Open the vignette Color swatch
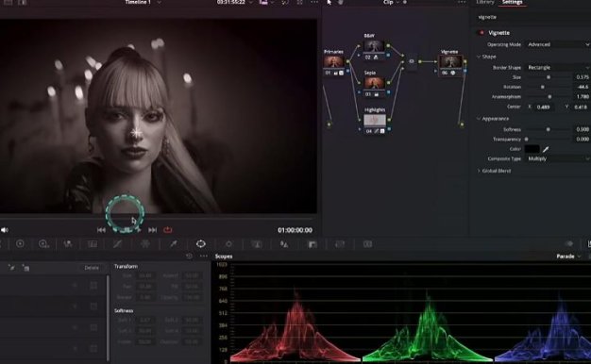The image size is (591, 364). tap(532, 149)
